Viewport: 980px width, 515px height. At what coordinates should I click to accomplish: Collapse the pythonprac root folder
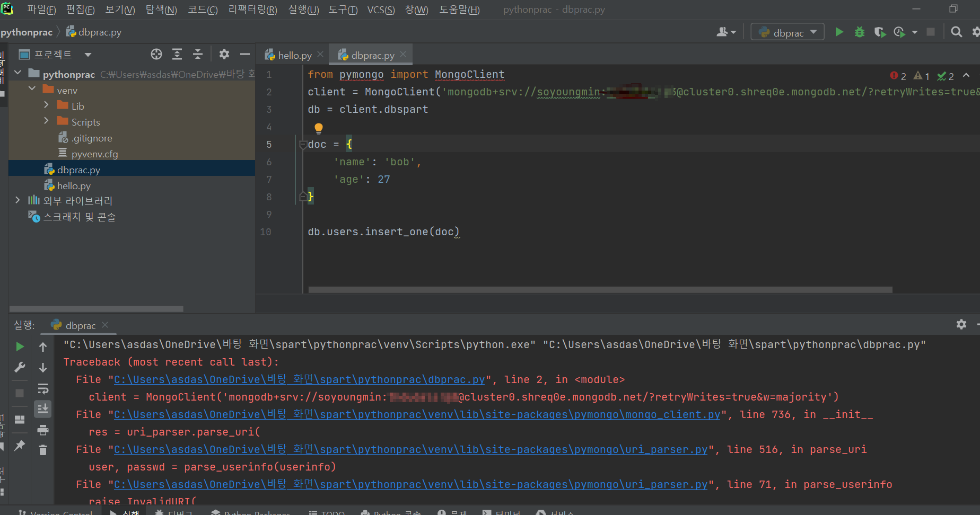[18, 73]
